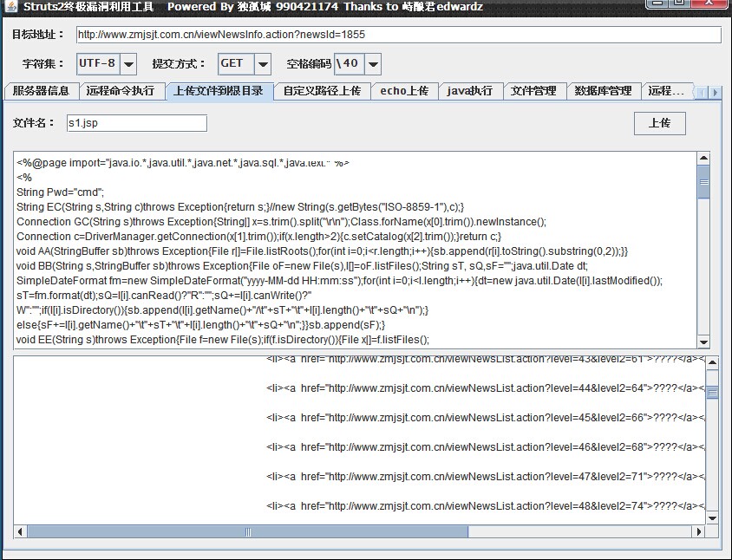Open the java执行 tab
732x560 pixels.
coord(470,91)
